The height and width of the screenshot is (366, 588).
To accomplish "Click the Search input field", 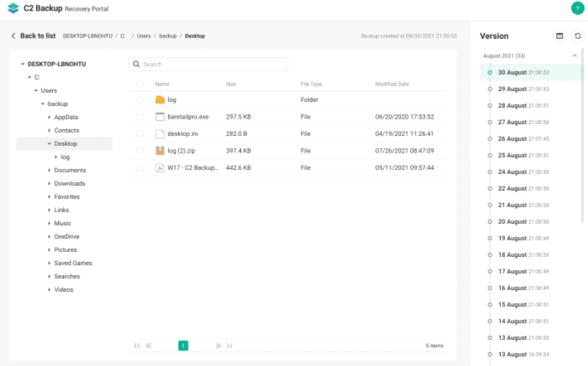I will point(213,64).
